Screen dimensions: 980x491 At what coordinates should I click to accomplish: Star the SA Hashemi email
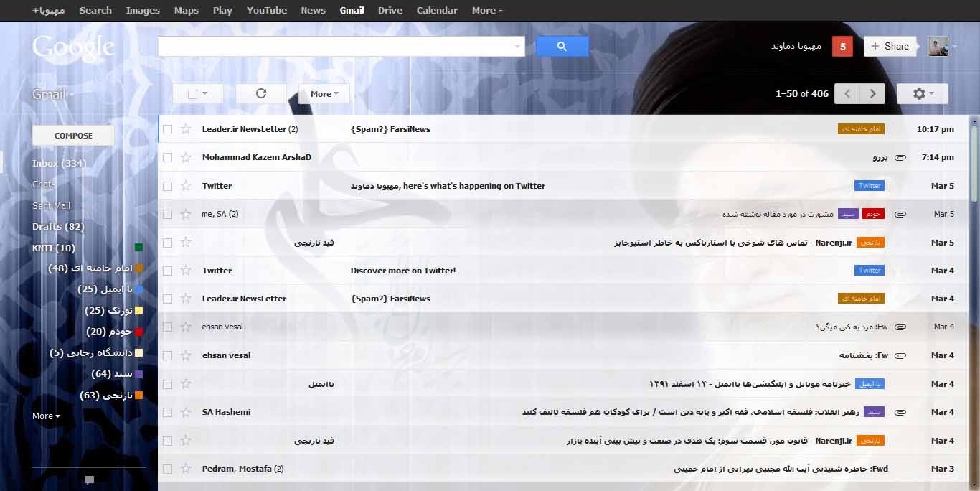pos(186,412)
